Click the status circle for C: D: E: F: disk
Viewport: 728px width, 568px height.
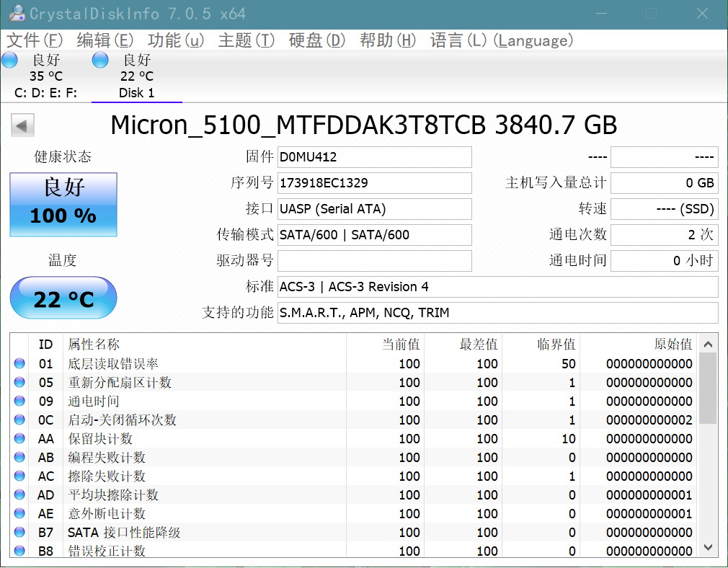click(x=9, y=60)
